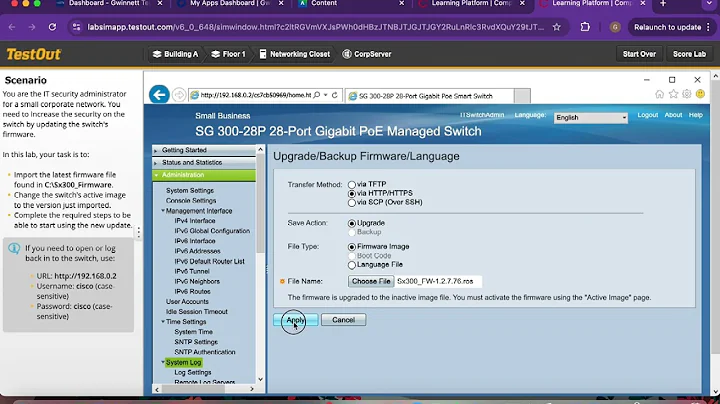Viewport: 720px width, 404px height.
Task: Click the TestOut logo
Action: point(34,54)
